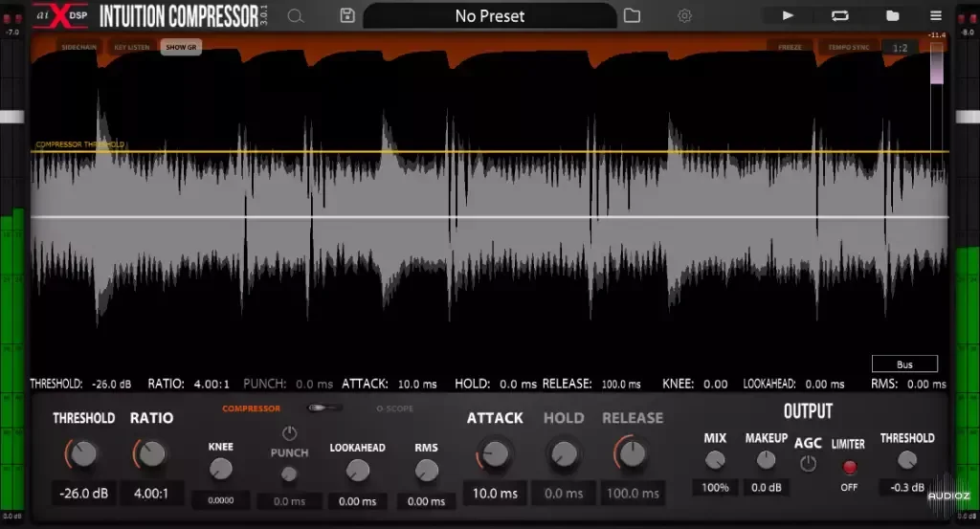Enable the TEMPO SYNC button
The image size is (980, 529).
(848, 48)
